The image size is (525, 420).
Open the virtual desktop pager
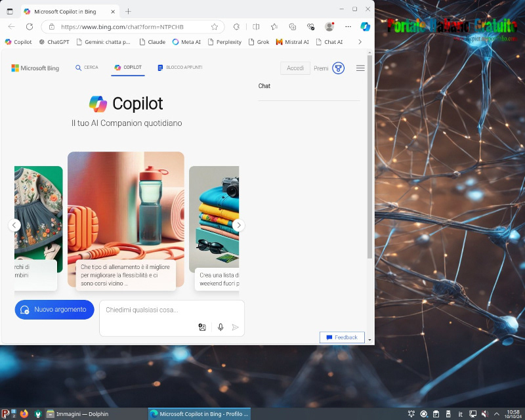point(14,414)
